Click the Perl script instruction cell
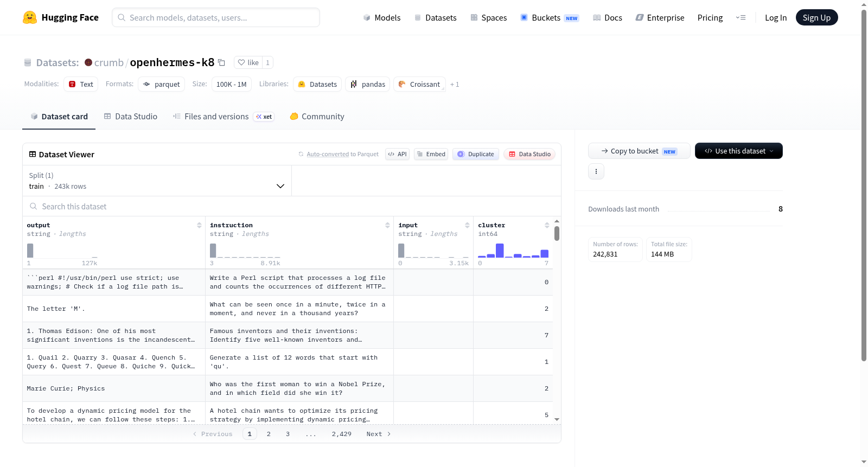Image resolution: width=868 pixels, height=467 pixels. pyautogui.click(x=299, y=282)
